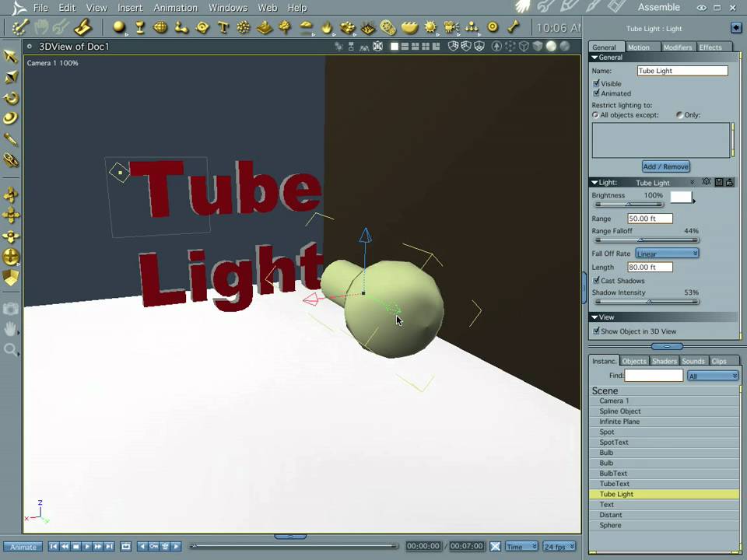
Task: Click the Animate button
Action: 23,547
